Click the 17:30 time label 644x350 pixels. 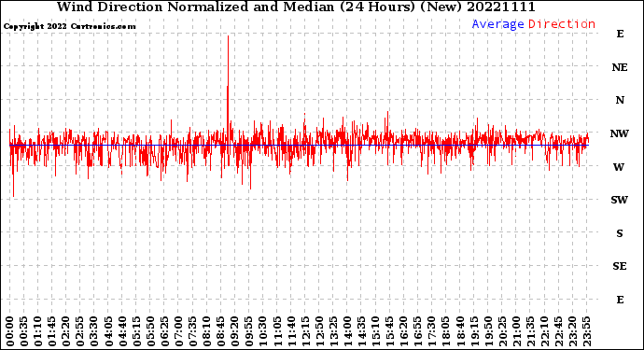pos(431,331)
